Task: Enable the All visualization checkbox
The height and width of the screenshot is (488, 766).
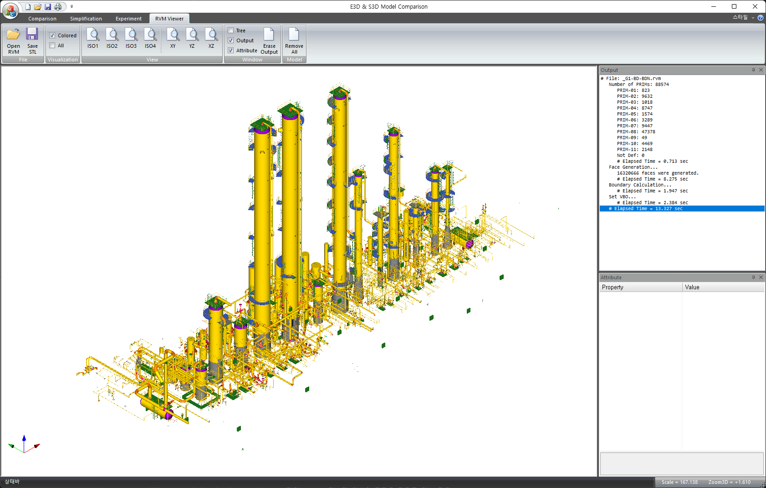Action: tap(53, 45)
